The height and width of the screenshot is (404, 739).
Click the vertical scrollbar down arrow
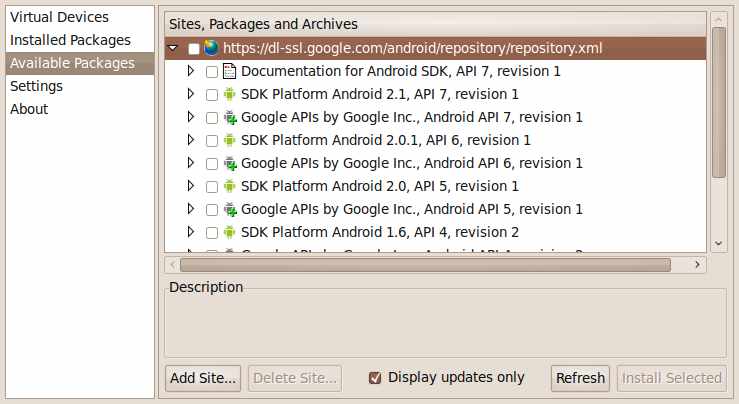point(718,243)
